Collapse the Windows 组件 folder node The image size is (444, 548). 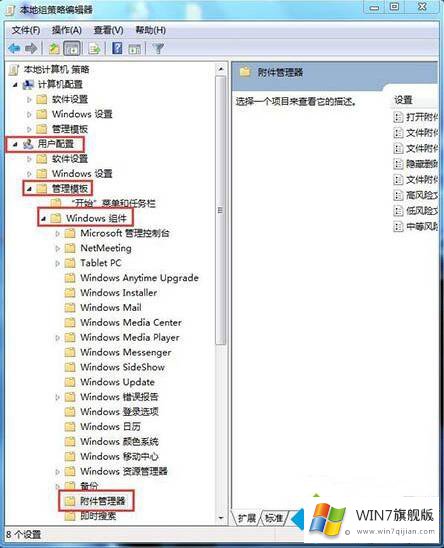pos(43,218)
